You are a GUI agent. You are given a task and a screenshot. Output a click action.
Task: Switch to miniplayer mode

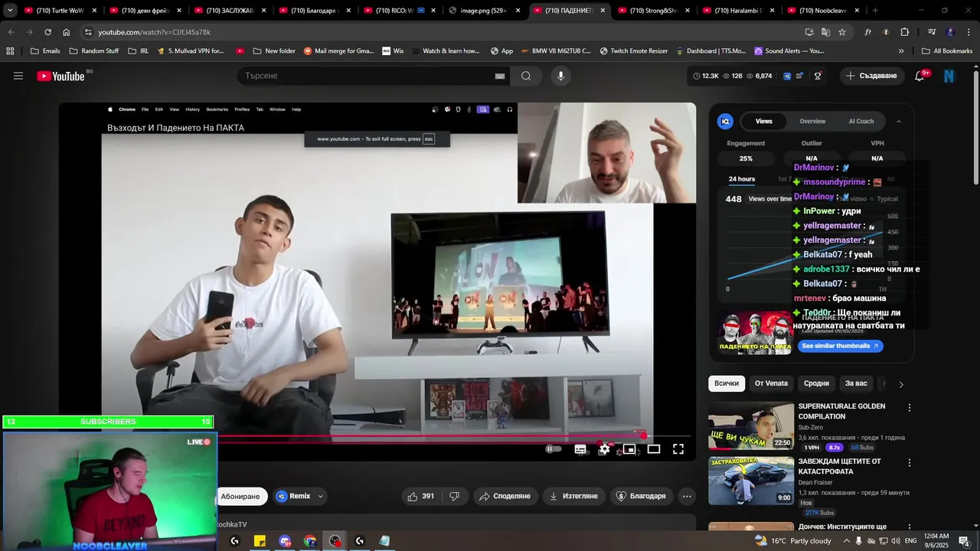click(x=629, y=449)
